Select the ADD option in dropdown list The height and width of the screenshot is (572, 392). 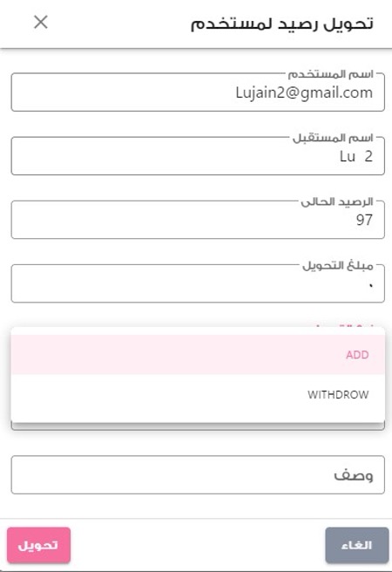(x=198, y=355)
